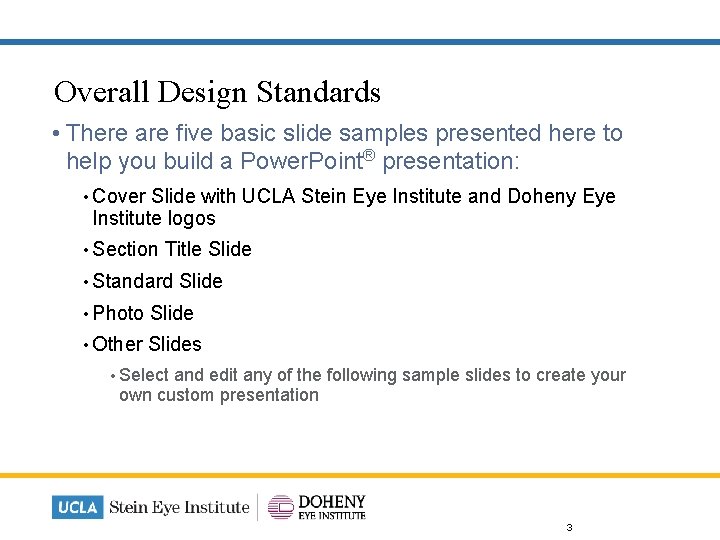Click the registered trademark symbol after Power.Point
The height and width of the screenshot is (540, 720).
point(370,156)
